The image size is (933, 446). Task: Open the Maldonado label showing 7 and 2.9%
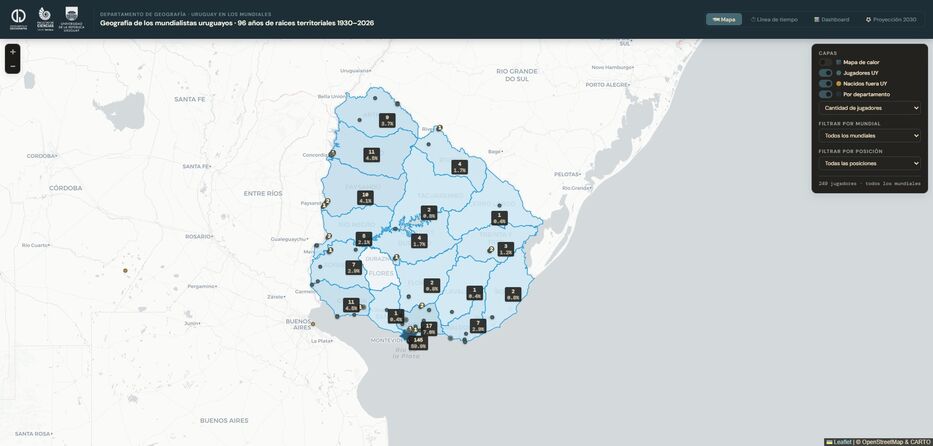click(478, 326)
